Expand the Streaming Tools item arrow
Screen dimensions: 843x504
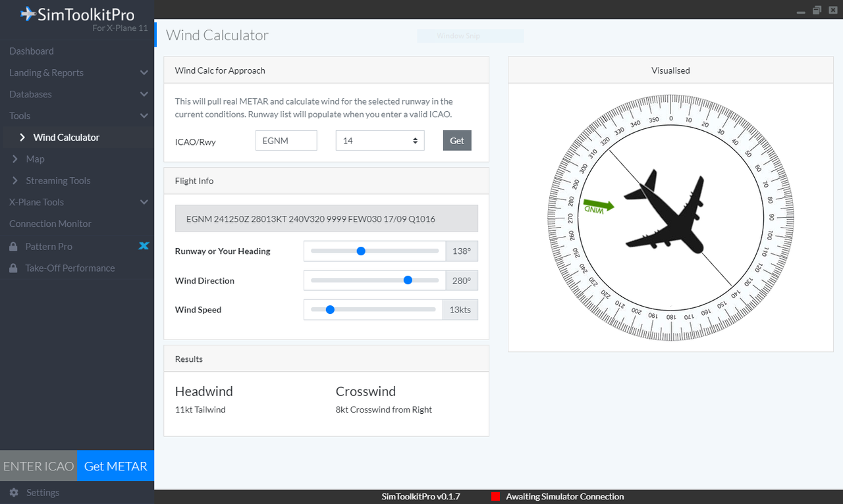pyautogui.click(x=15, y=180)
